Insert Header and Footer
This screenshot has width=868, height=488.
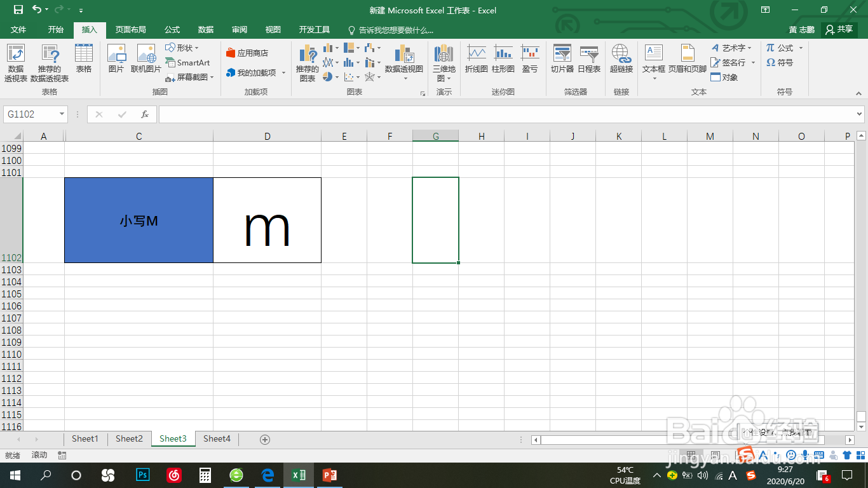(x=688, y=58)
